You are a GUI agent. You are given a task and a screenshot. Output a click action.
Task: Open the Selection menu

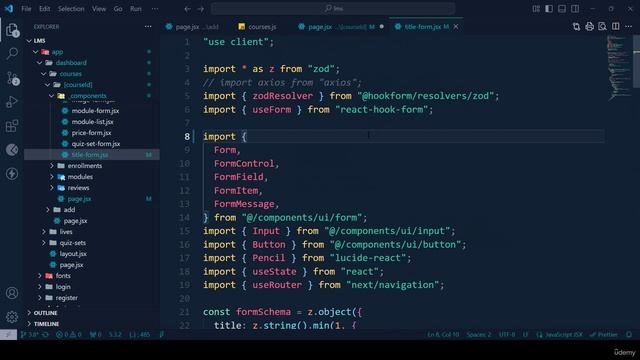71,9
